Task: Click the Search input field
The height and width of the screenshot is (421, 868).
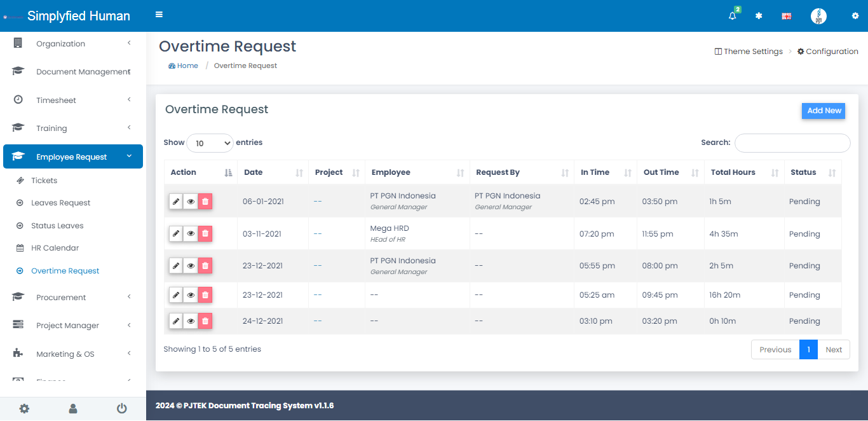Action: 792,143
